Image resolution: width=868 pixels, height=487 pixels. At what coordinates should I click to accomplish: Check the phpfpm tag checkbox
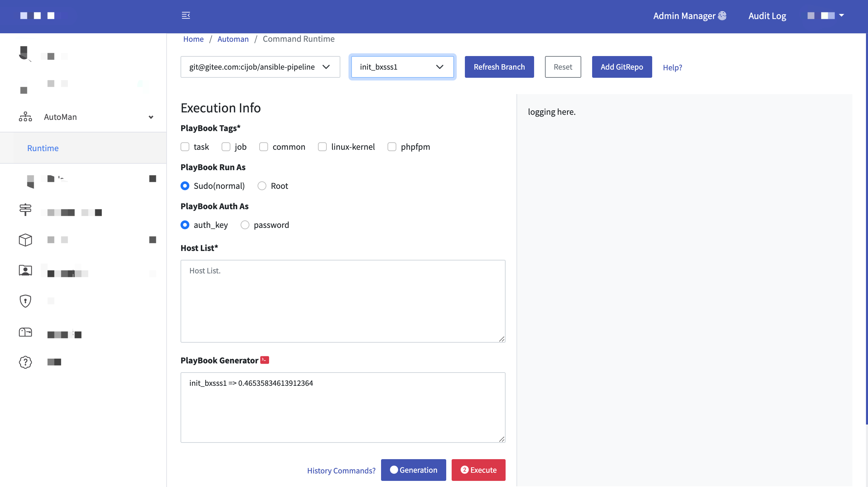[392, 147]
